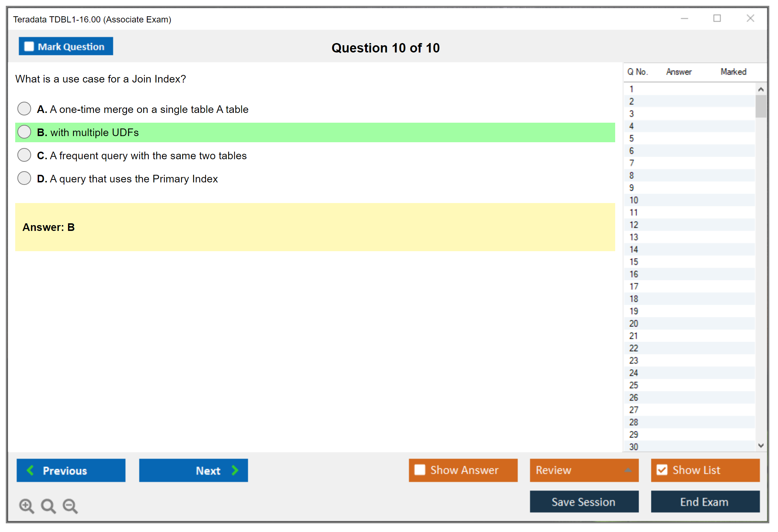Close the Teradata exam window
778x532 pixels.
[750, 18]
